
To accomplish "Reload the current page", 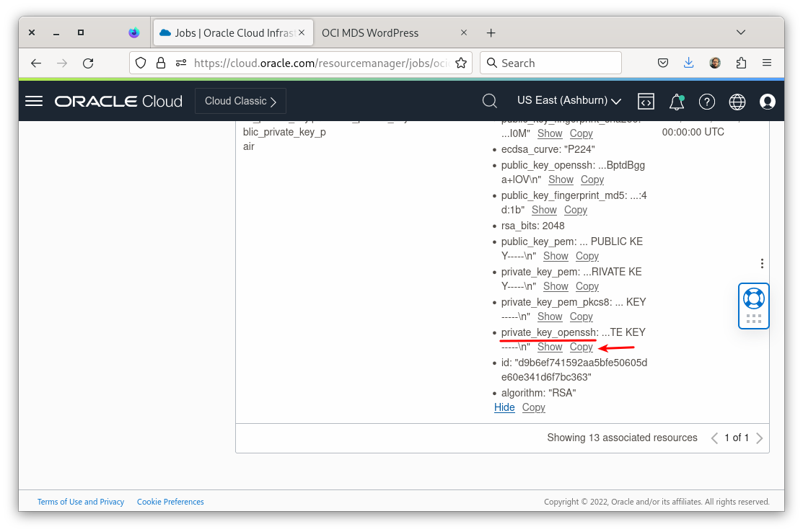I will (x=88, y=63).
